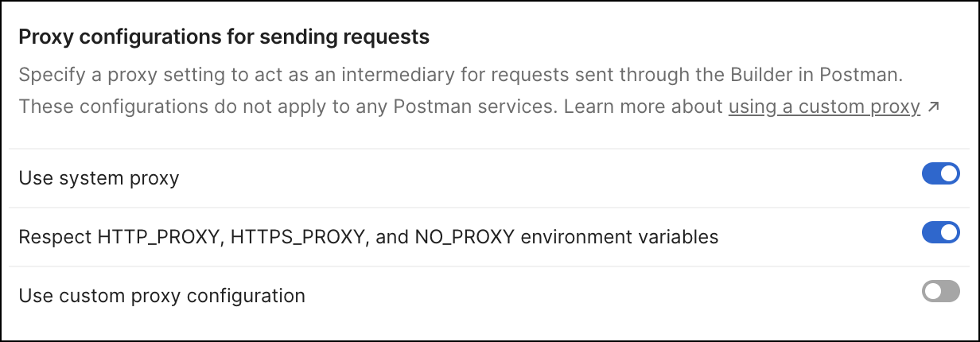
Task: Open the 'using a custom proxy' link
Action: 823,107
